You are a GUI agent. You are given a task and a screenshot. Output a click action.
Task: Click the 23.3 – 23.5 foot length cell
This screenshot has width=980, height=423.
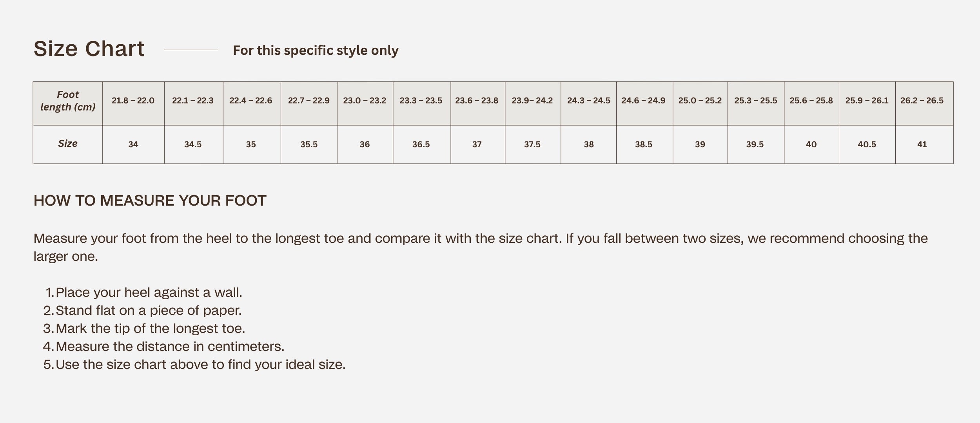coord(421,101)
